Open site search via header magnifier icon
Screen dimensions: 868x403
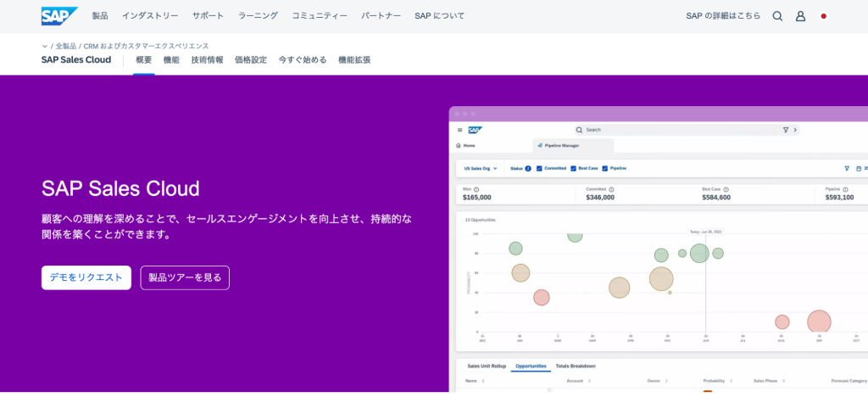[x=777, y=16]
